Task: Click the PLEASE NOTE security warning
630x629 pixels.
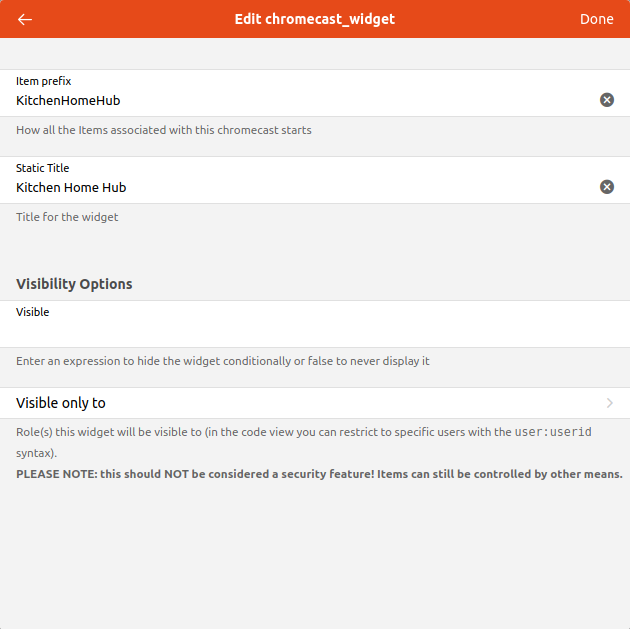Action: point(319,474)
